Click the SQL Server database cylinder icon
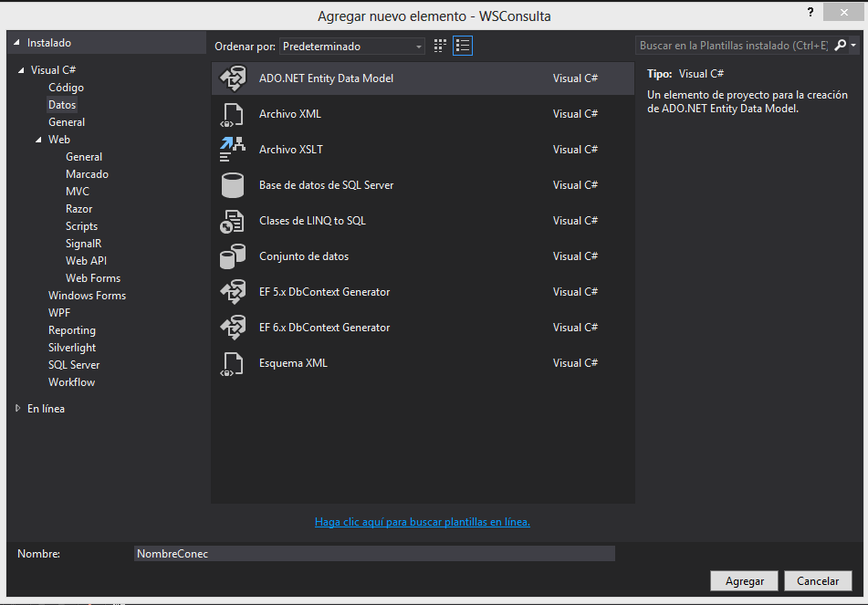868x605 pixels. [x=233, y=185]
